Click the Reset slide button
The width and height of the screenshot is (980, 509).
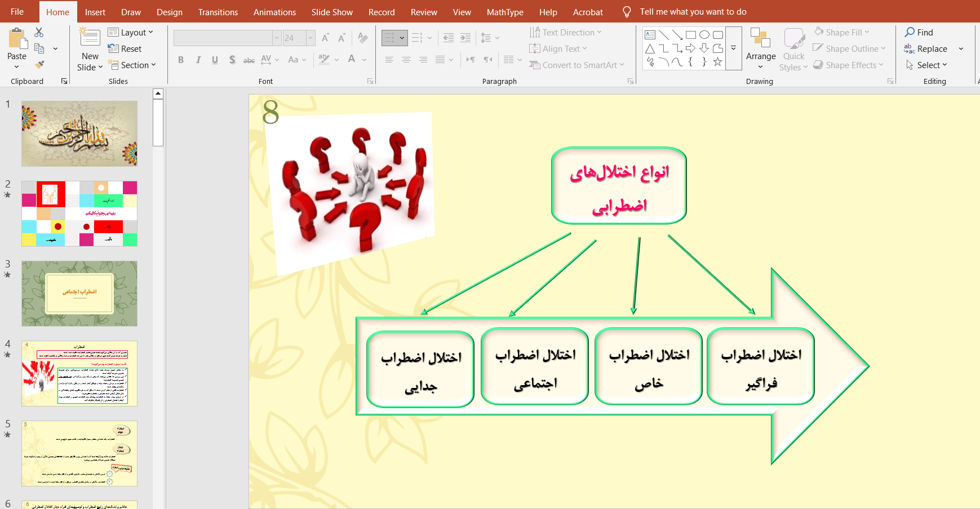[x=125, y=49]
